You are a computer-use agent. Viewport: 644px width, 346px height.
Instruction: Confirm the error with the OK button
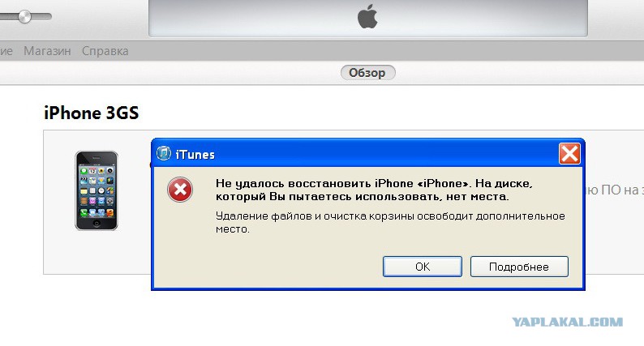tap(423, 267)
